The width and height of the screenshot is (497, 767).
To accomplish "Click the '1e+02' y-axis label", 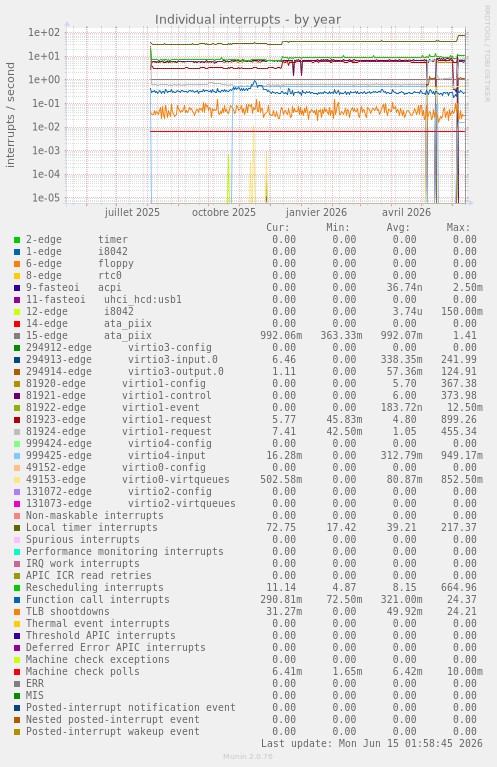I will [45, 33].
